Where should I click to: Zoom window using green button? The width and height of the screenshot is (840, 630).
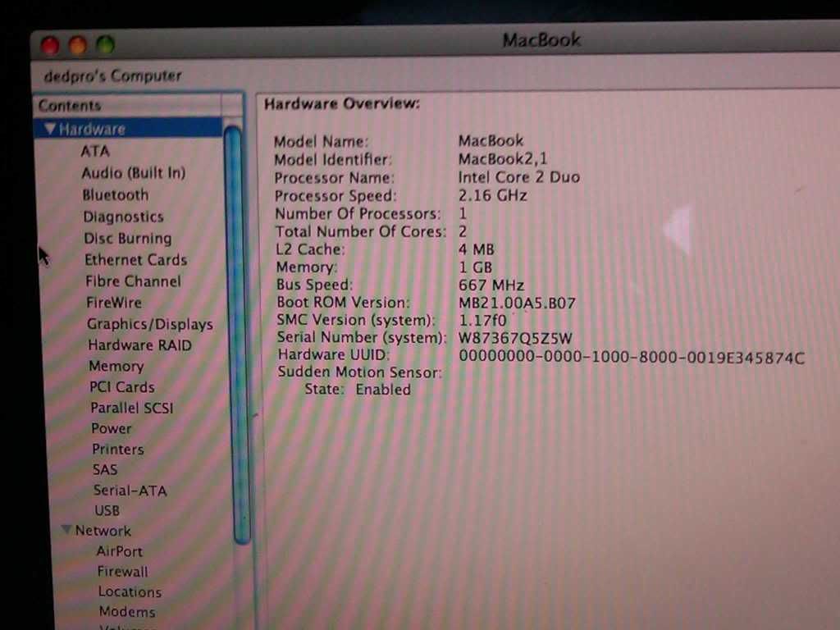click(106, 44)
